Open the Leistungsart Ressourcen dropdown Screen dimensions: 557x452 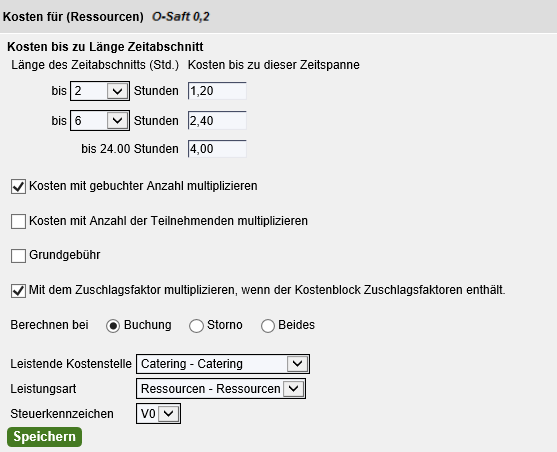[221, 389]
